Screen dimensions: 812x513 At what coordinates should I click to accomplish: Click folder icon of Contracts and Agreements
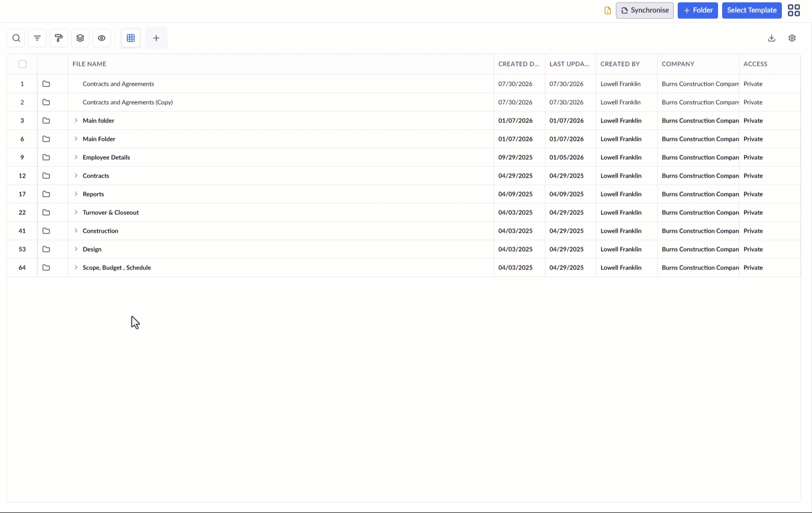pyautogui.click(x=46, y=84)
